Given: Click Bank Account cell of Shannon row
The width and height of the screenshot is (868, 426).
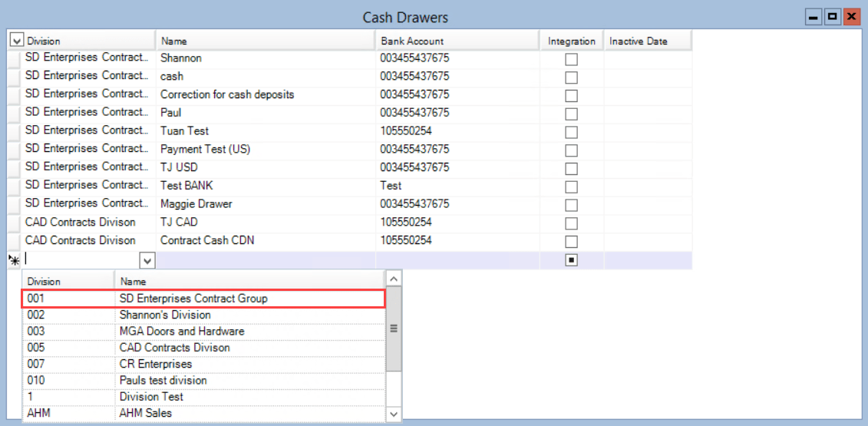Looking at the screenshot, I should (x=458, y=58).
